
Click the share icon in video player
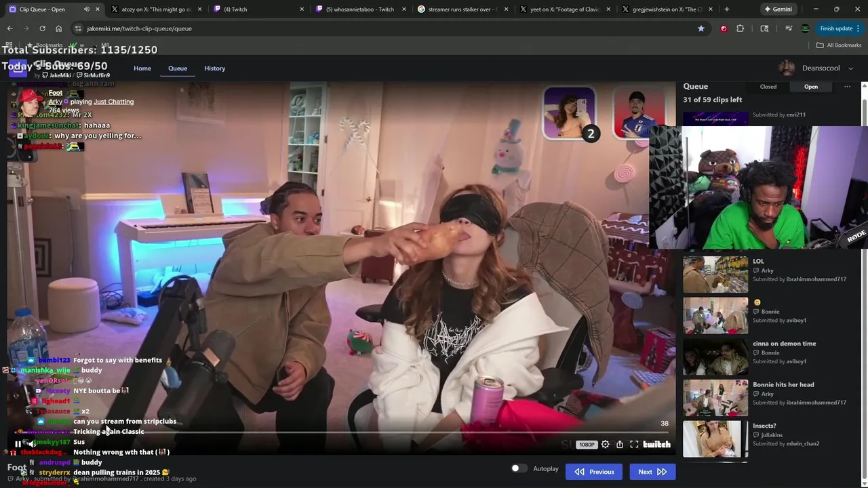point(620,445)
